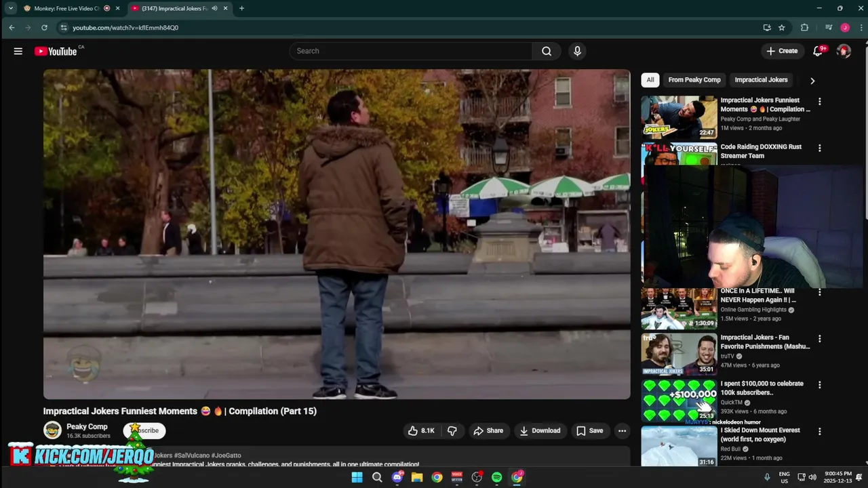Open options for I spent $100,000 video
868x488 pixels.
coord(819,384)
